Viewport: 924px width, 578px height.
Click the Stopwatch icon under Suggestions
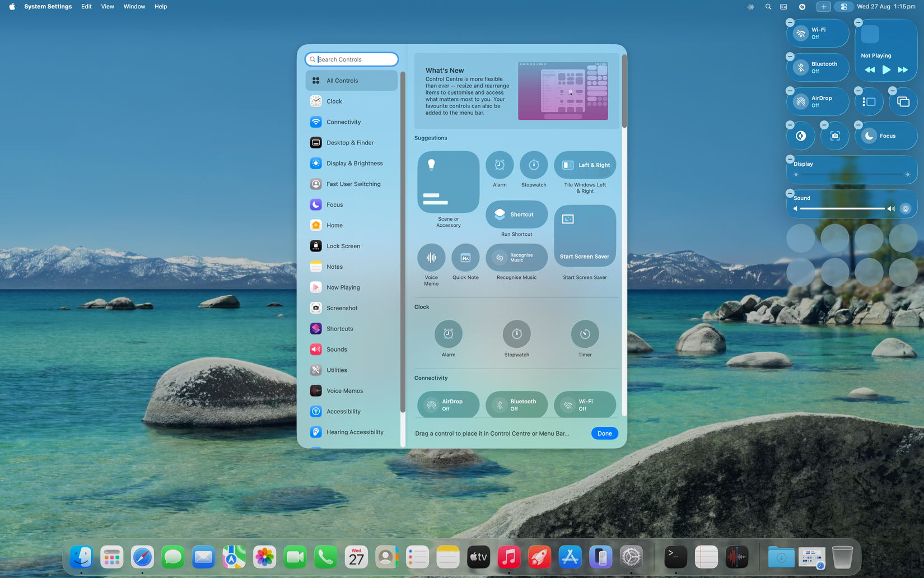coord(534,165)
